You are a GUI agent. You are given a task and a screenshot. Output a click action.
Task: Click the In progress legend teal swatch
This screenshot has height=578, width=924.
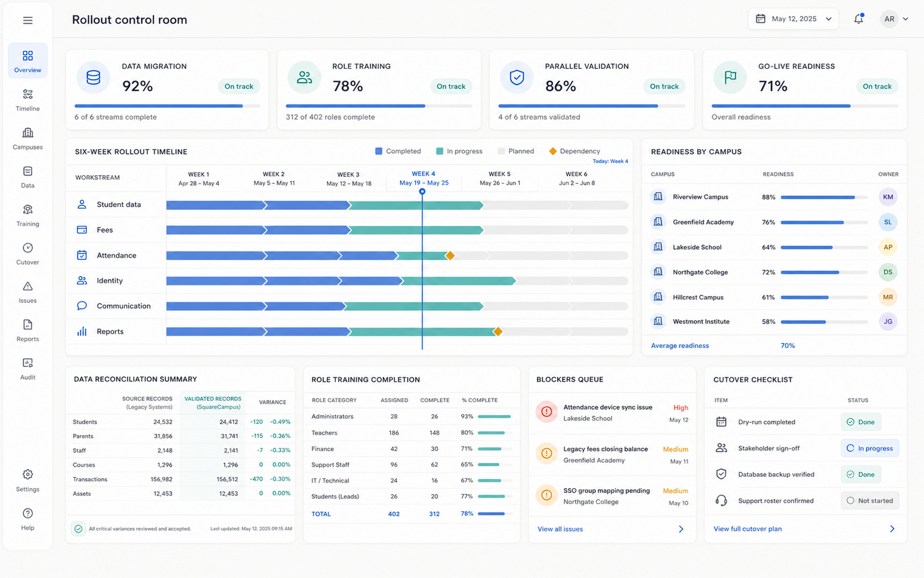click(440, 151)
